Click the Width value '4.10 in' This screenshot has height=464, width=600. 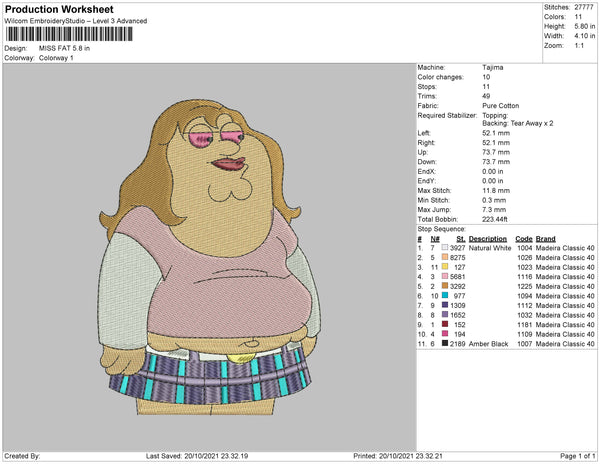tap(585, 36)
